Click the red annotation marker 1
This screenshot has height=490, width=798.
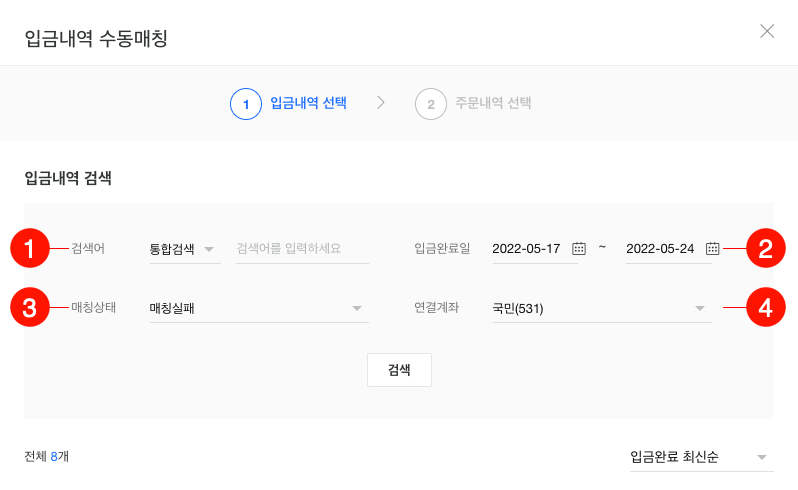[x=30, y=249]
